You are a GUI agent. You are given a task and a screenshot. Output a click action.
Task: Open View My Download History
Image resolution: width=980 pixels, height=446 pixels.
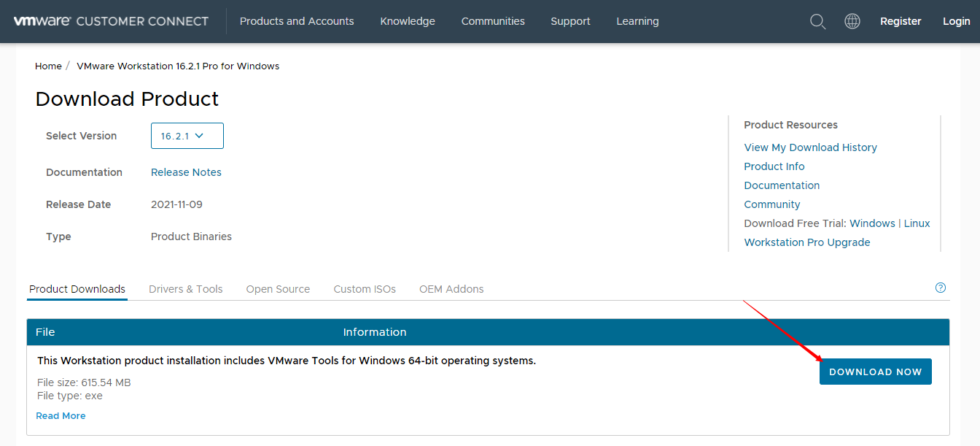810,147
